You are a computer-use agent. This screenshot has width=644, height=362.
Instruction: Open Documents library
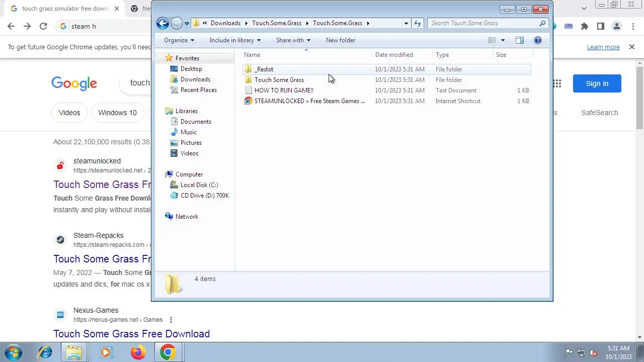coord(196,122)
